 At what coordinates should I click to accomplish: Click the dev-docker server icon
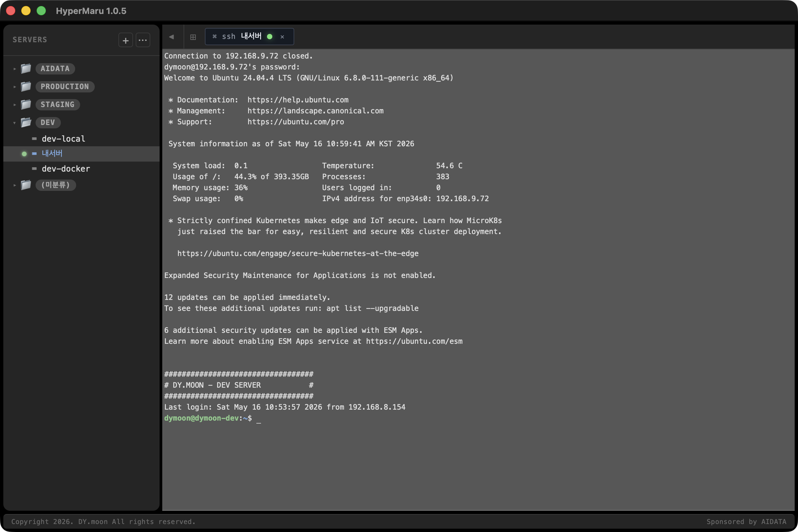pos(34,169)
